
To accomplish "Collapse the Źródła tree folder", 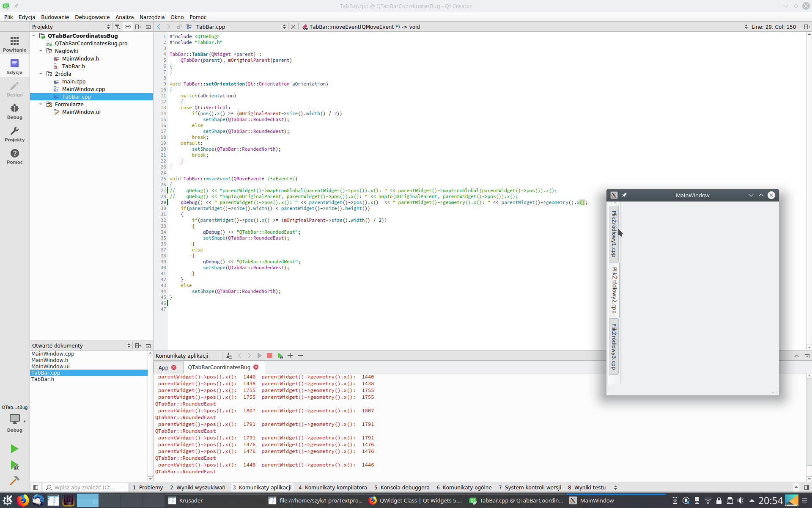I will pyautogui.click(x=41, y=74).
